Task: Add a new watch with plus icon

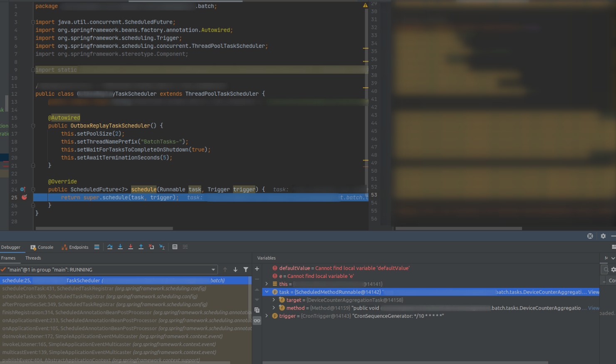Action: click(257, 269)
